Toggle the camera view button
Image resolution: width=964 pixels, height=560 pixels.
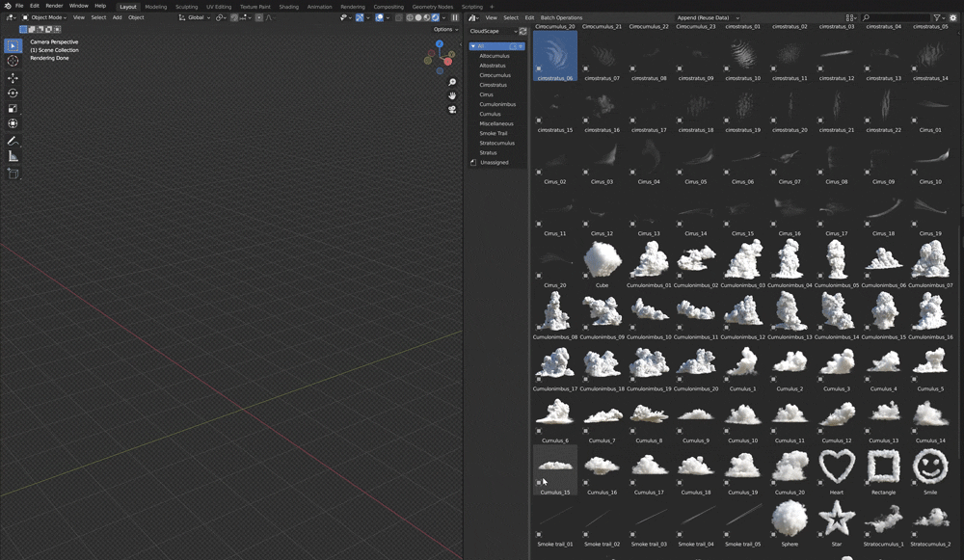pos(452,109)
